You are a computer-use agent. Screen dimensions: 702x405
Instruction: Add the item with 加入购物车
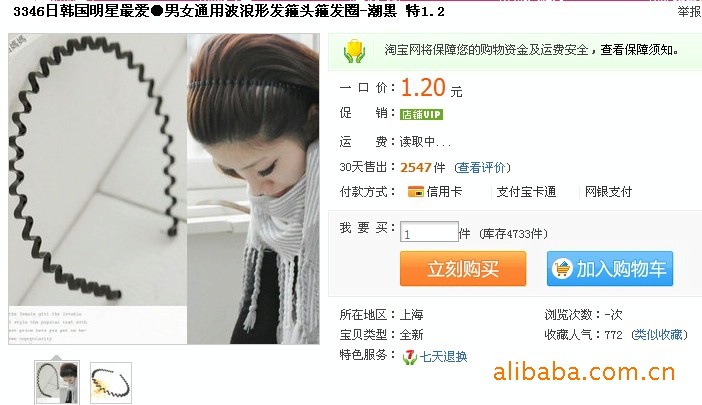click(x=610, y=269)
